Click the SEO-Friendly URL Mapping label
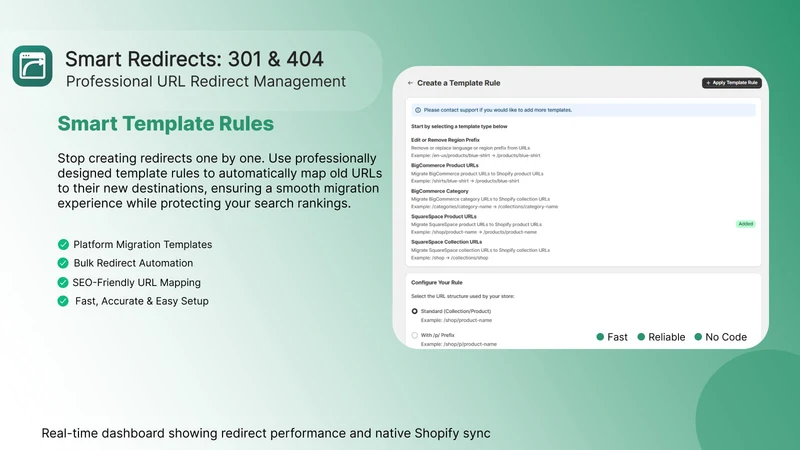This screenshot has height=450, width=800. pos(137,283)
